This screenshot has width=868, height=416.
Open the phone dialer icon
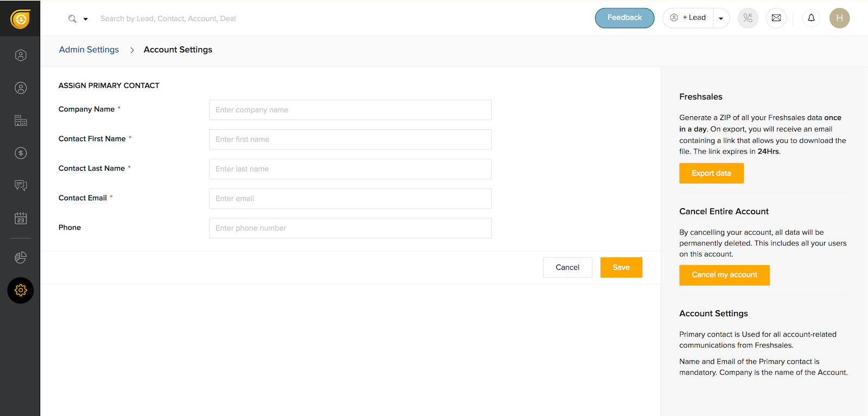[748, 18]
